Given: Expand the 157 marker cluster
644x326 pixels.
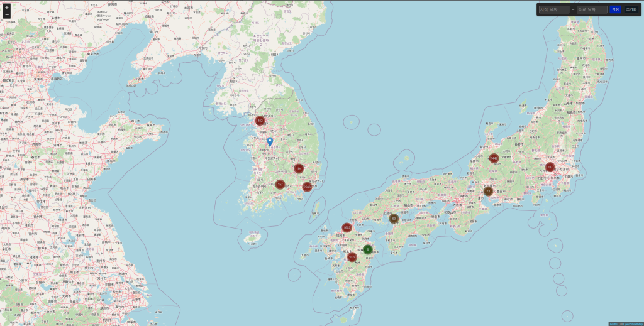Looking at the screenshot, I should [280, 185].
